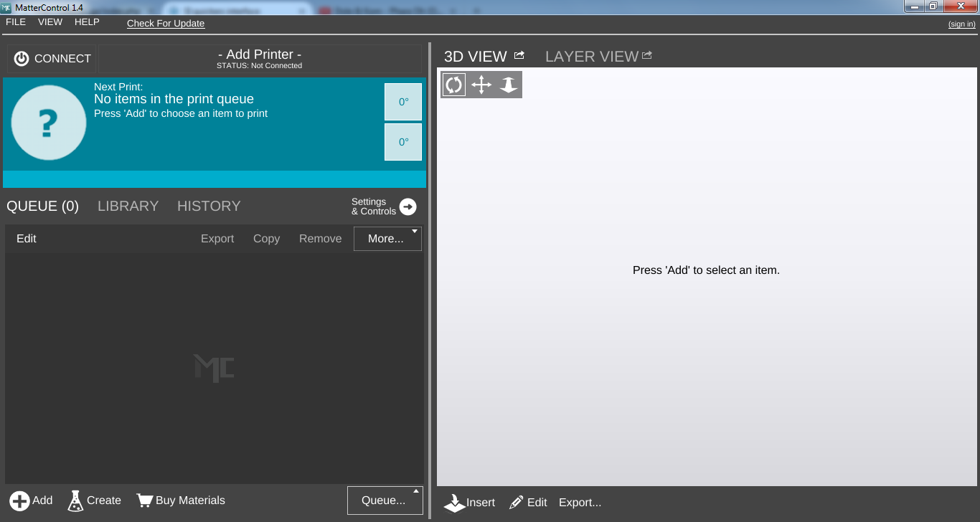Viewport: 980px width, 522px height.
Task: Click Export... under the 3D view
Action: [580, 503]
